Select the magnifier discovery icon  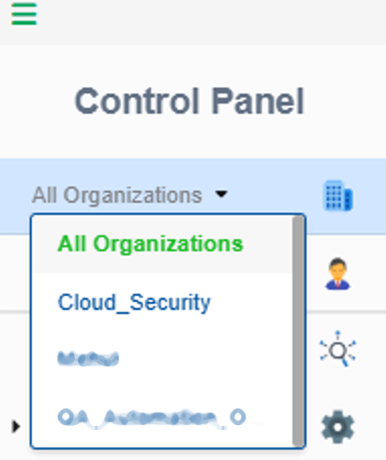coord(338,349)
